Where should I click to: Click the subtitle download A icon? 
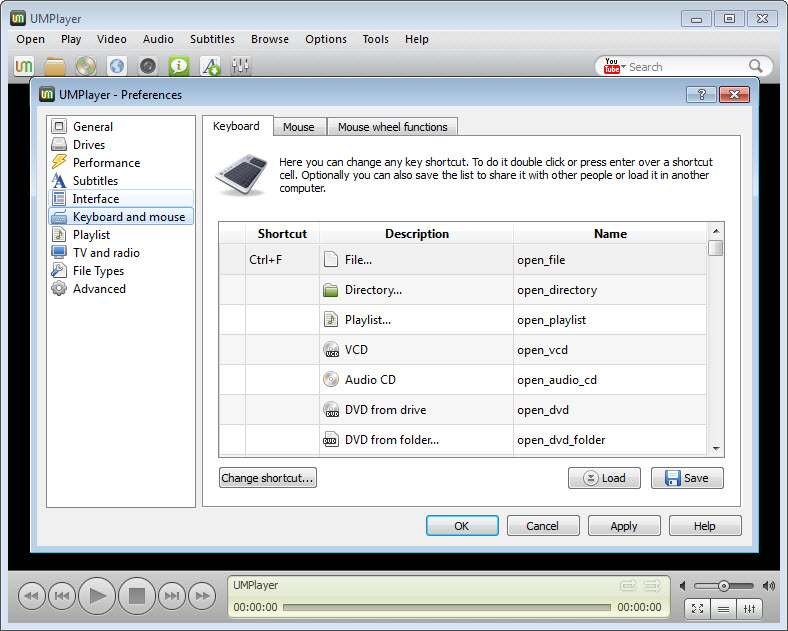tap(210, 66)
